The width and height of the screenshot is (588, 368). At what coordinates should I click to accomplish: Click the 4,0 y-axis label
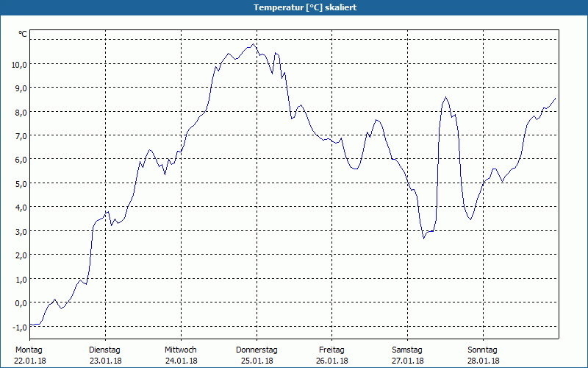21,208
